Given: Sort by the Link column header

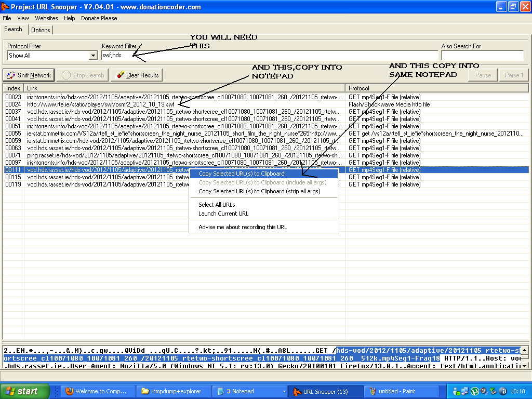Looking at the screenshot, I should tap(184, 88).
